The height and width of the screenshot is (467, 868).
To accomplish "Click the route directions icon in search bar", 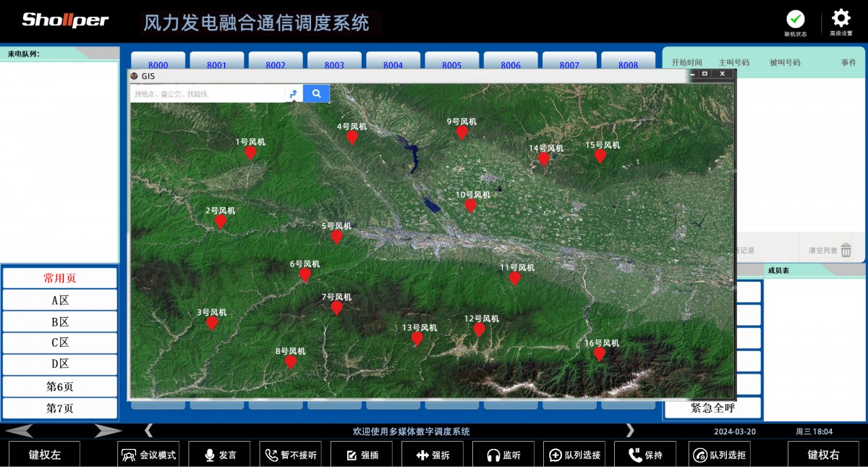I will [x=294, y=94].
